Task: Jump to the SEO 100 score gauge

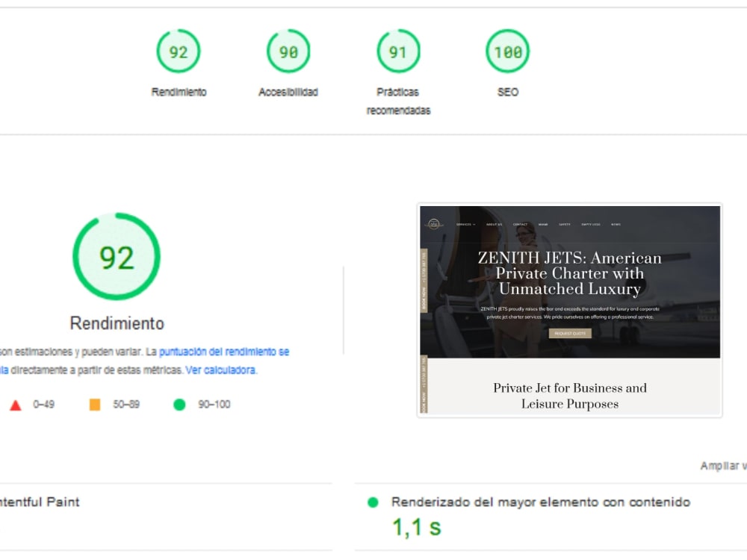Action: tap(508, 51)
